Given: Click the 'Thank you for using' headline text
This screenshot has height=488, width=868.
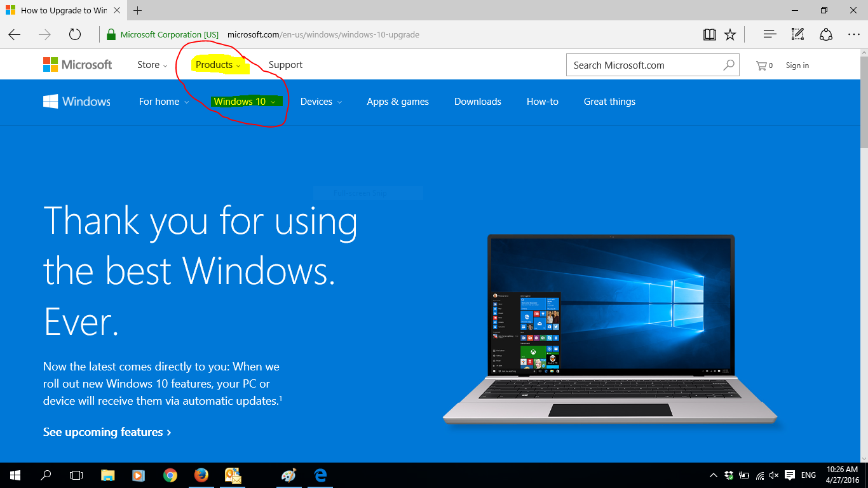Looking at the screenshot, I should click(201, 220).
